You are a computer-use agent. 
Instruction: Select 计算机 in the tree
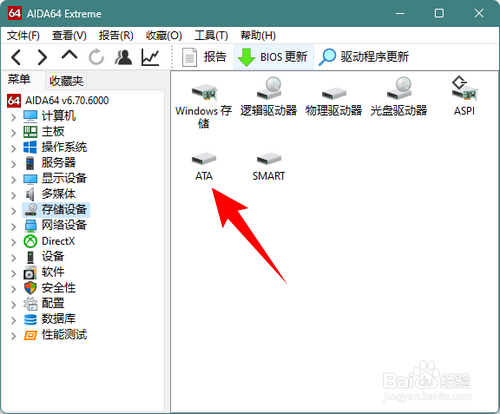pos(49,116)
